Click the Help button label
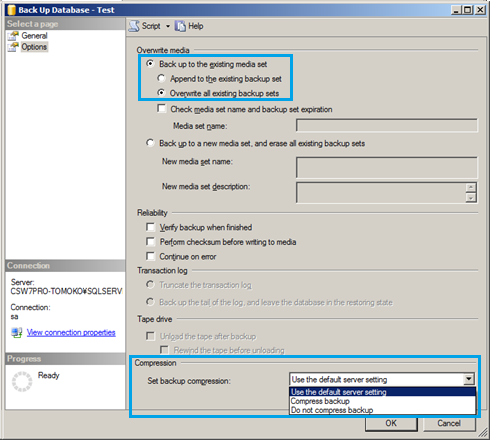 [196, 26]
